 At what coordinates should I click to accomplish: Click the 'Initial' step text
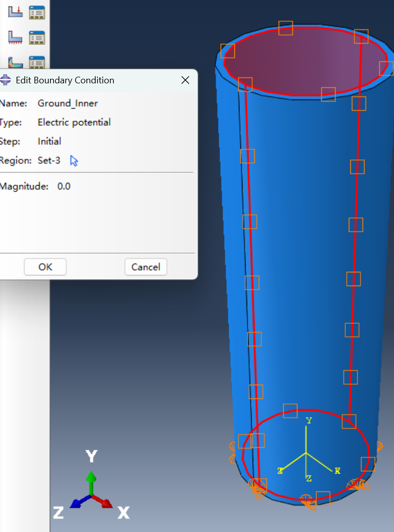point(49,141)
